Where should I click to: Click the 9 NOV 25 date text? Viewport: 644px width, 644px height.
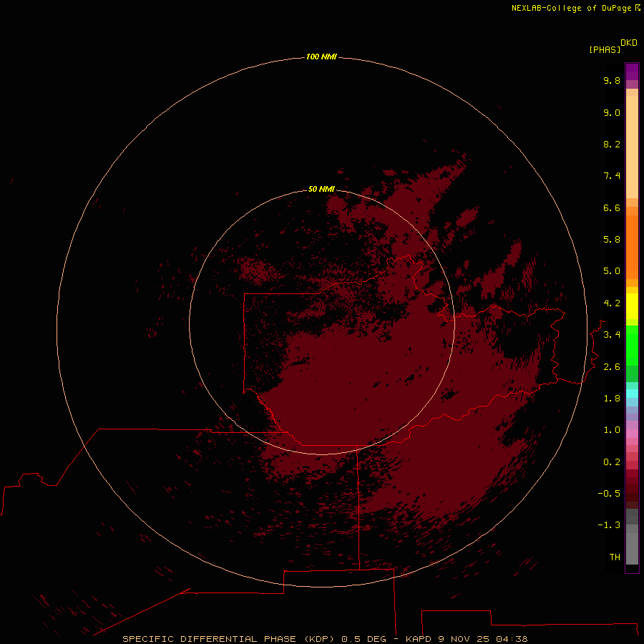[464, 639]
